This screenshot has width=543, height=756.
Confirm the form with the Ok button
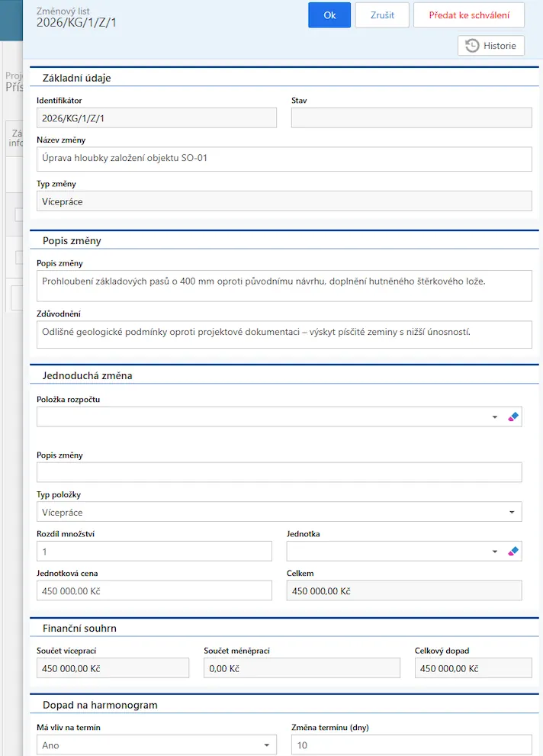coord(329,15)
